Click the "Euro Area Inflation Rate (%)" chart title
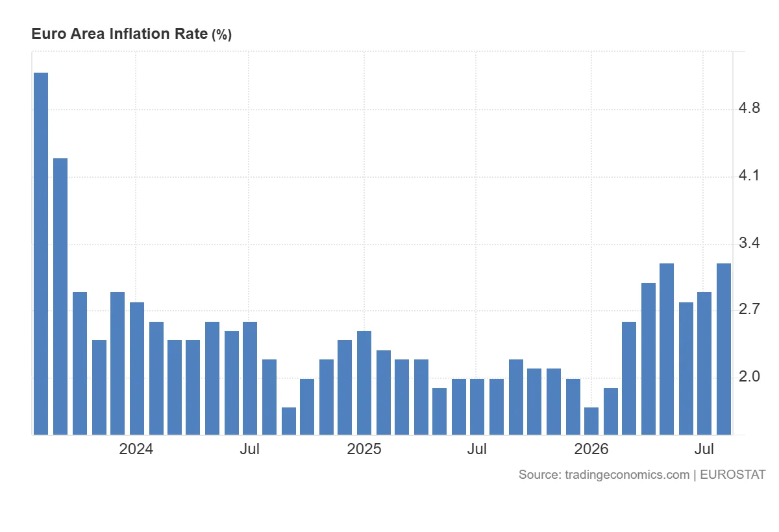The width and height of the screenshot is (779, 532). pyautogui.click(x=131, y=34)
